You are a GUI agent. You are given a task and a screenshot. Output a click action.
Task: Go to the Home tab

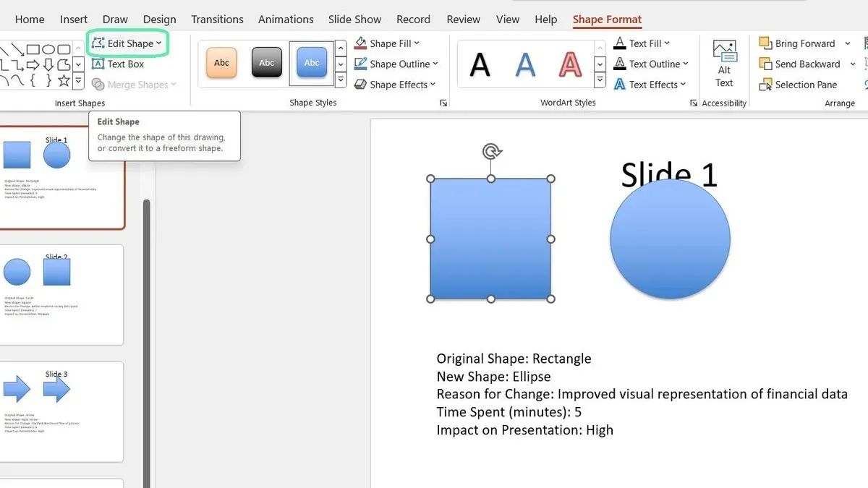click(x=30, y=20)
